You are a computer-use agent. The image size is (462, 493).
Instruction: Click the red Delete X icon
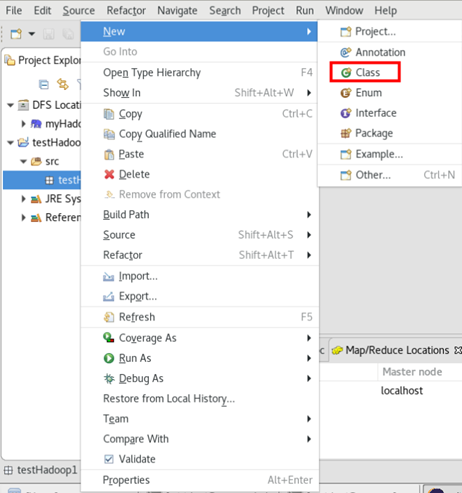pos(109,174)
